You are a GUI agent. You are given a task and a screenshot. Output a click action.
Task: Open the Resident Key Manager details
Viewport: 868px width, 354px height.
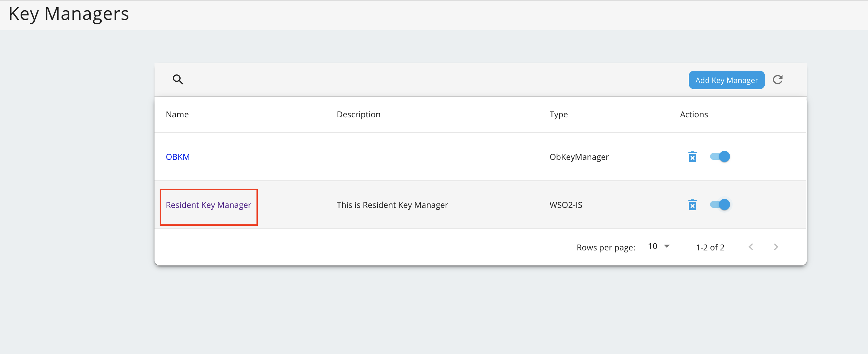[x=208, y=205]
